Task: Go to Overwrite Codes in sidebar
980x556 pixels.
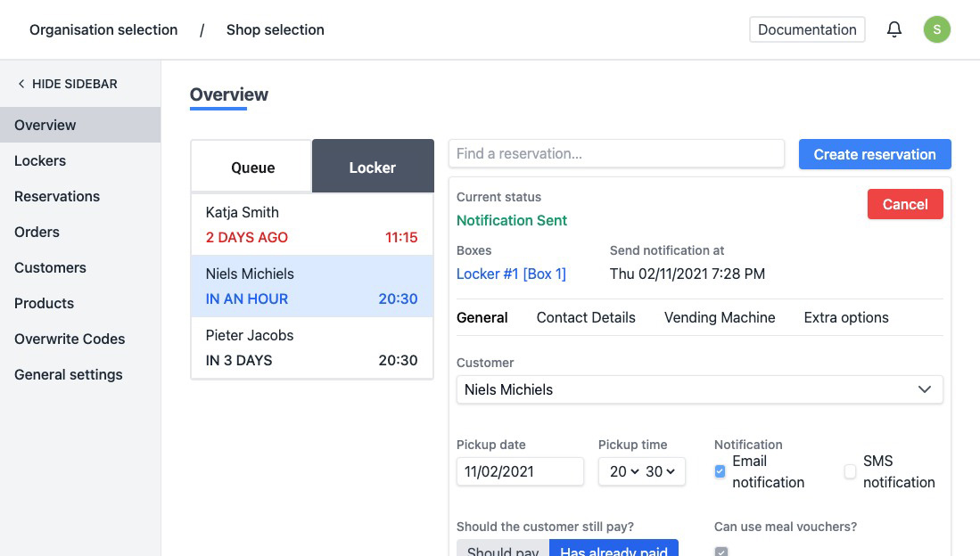Action: pos(70,339)
